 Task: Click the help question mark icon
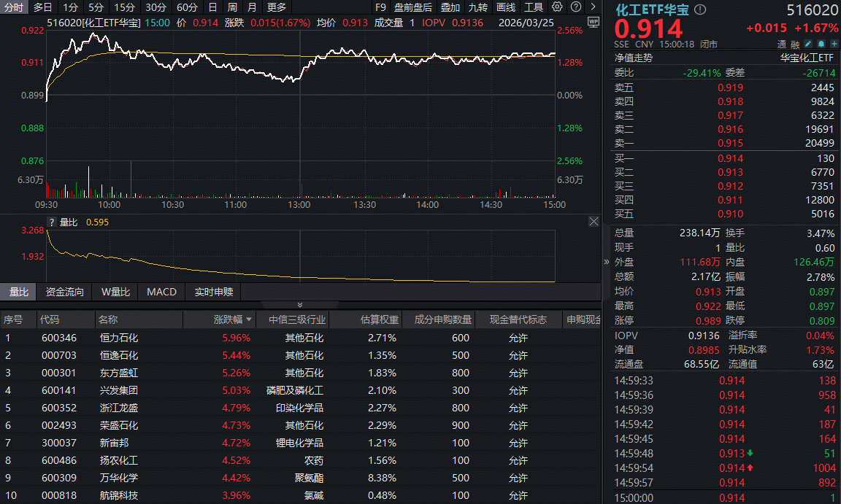[x=575, y=7]
